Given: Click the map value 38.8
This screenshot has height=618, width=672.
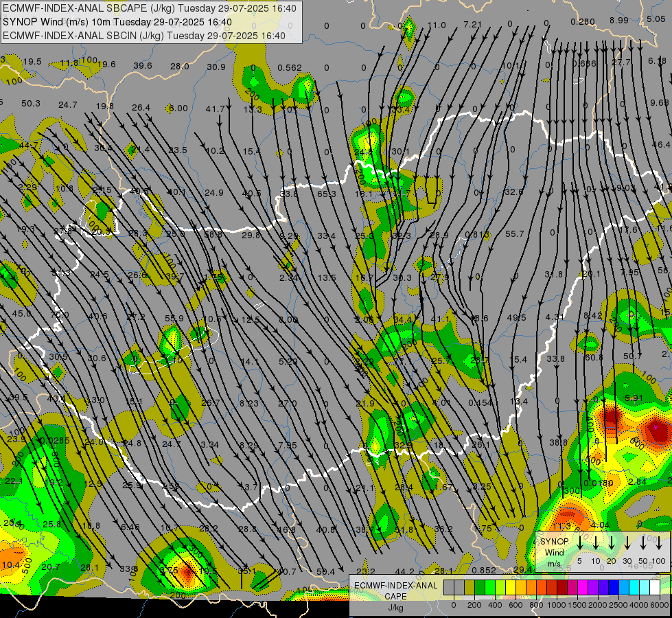Looking at the screenshot, I should [559, 442].
